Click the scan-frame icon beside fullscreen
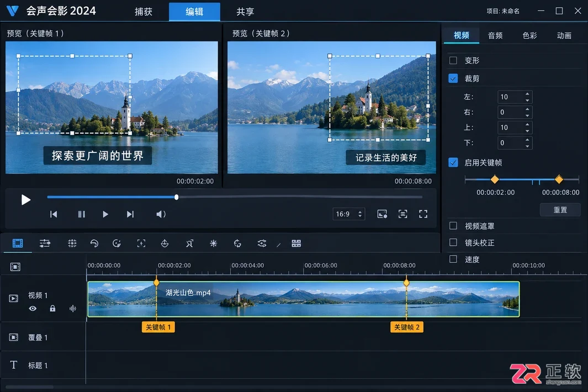The height and width of the screenshot is (392, 588). pos(402,214)
